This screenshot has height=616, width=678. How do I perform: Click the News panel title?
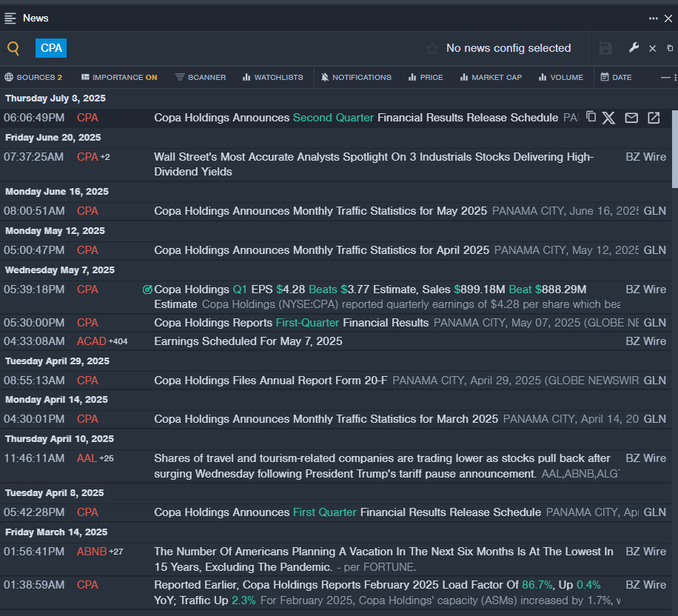click(x=36, y=19)
